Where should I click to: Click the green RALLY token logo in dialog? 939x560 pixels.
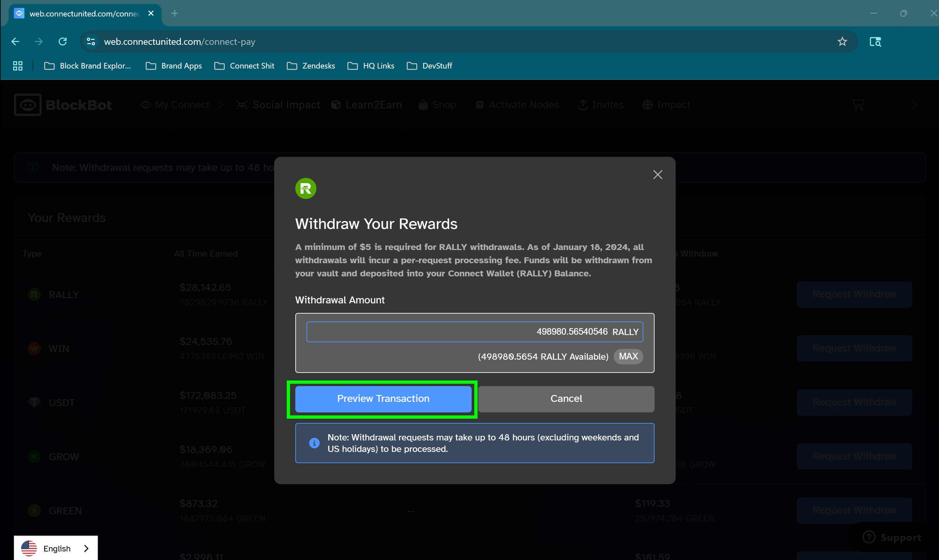[306, 188]
